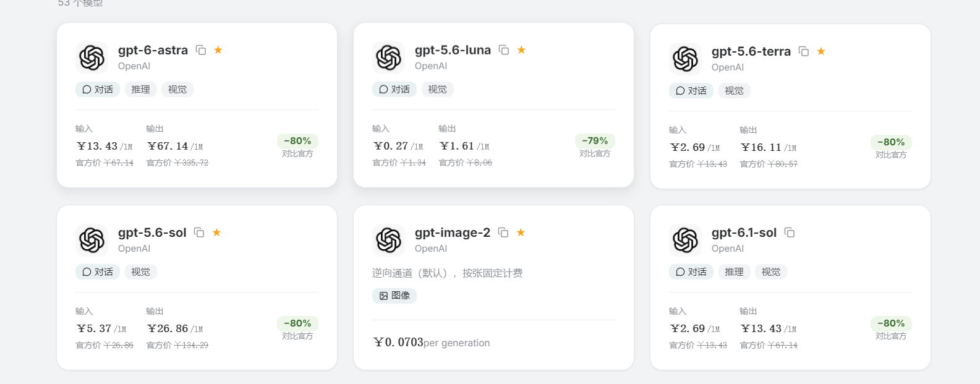Viewport: 980px width, 384px height.
Task: Open the gpt-5.6-terra model title
Action: [751, 51]
